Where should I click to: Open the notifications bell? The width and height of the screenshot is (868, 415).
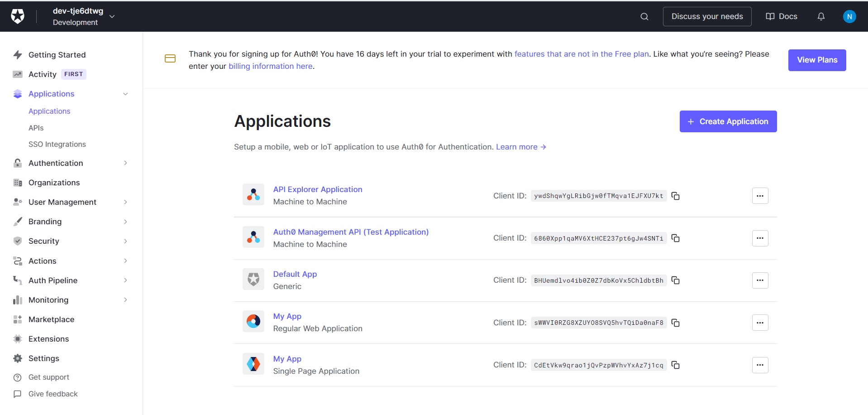click(x=821, y=17)
